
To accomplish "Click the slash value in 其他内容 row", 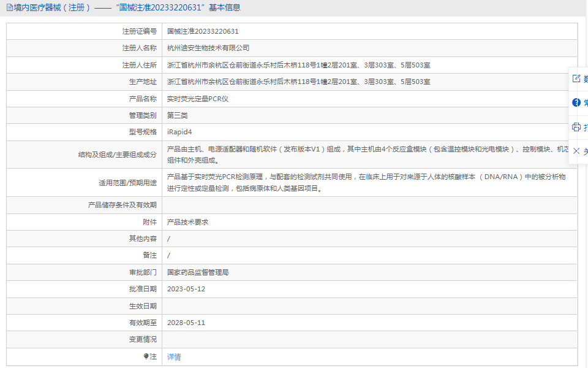I will coord(169,239).
